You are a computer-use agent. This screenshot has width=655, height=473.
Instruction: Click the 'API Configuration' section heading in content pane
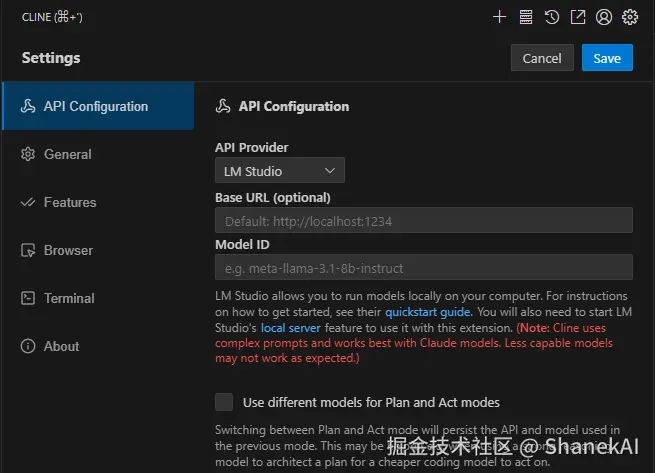point(294,107)
